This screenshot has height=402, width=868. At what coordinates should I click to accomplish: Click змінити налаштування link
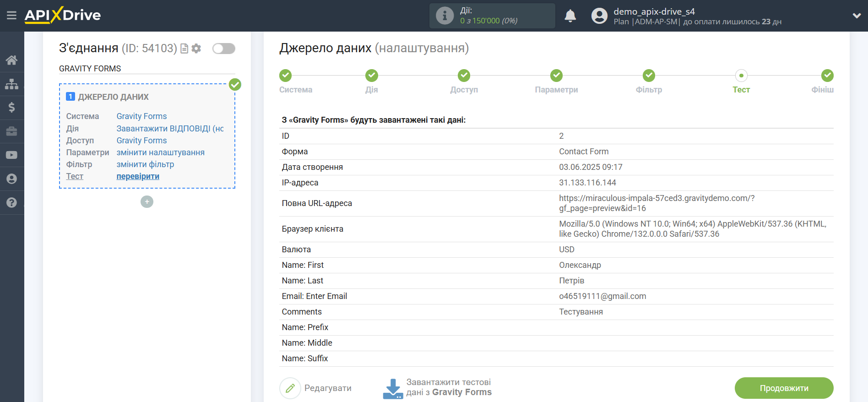(x=160, y=152)
